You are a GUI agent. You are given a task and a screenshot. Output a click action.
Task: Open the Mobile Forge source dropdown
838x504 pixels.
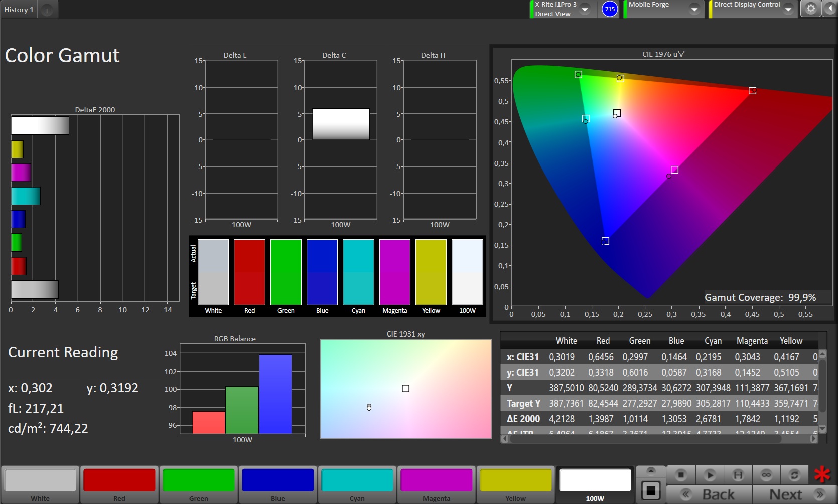pos(694,10)
